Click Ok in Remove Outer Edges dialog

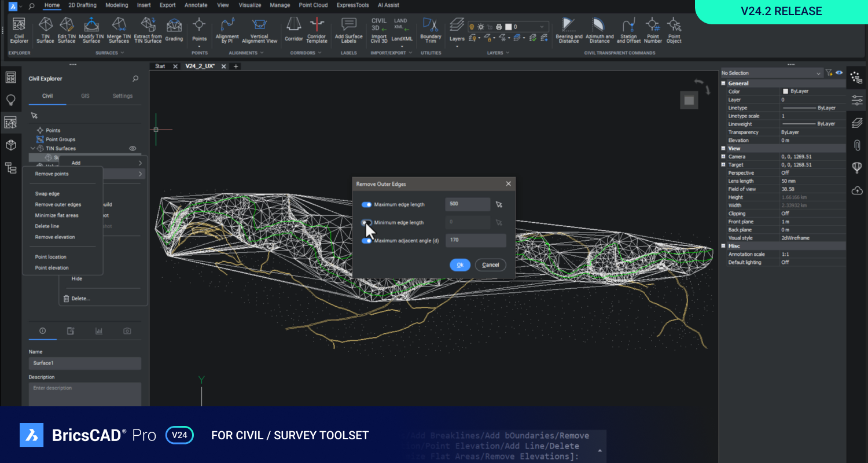click(460, 265)
